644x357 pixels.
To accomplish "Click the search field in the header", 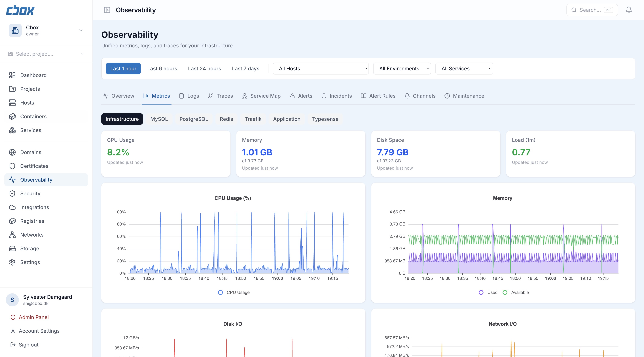I will 592,10.
